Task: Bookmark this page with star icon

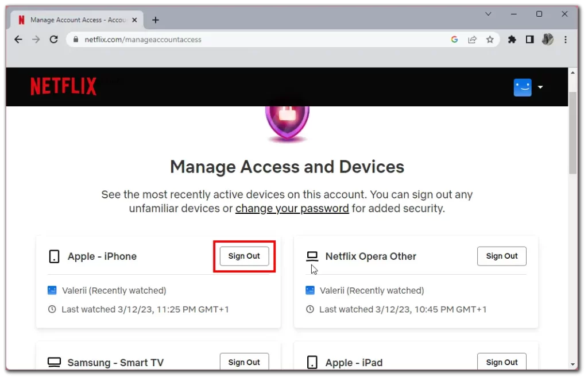Action: tap(490, 40)
